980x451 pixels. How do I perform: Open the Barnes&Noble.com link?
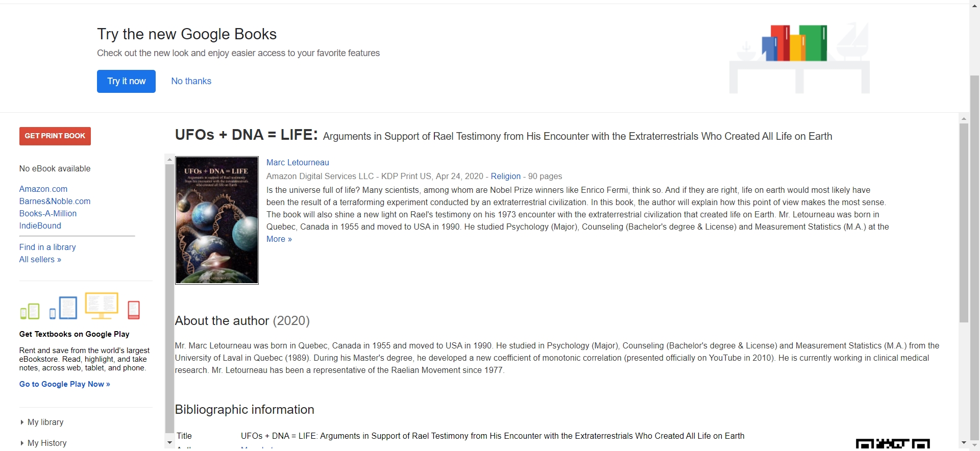55,202
